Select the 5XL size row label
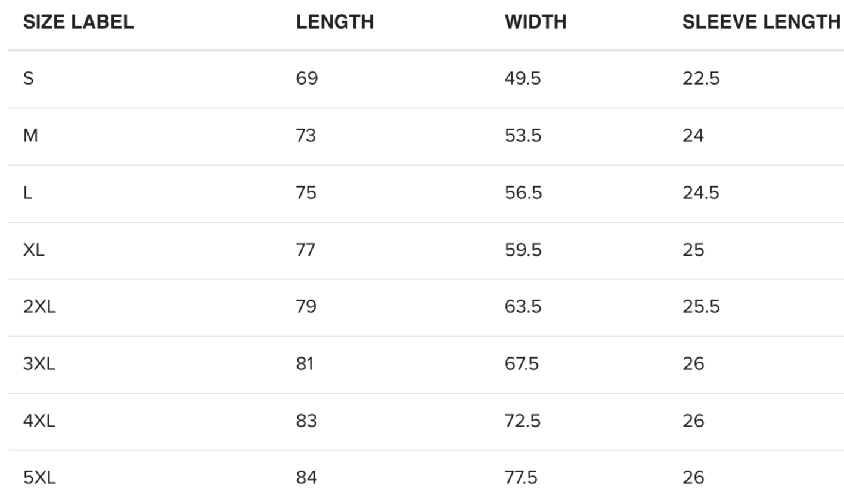 tap(39, 477)
